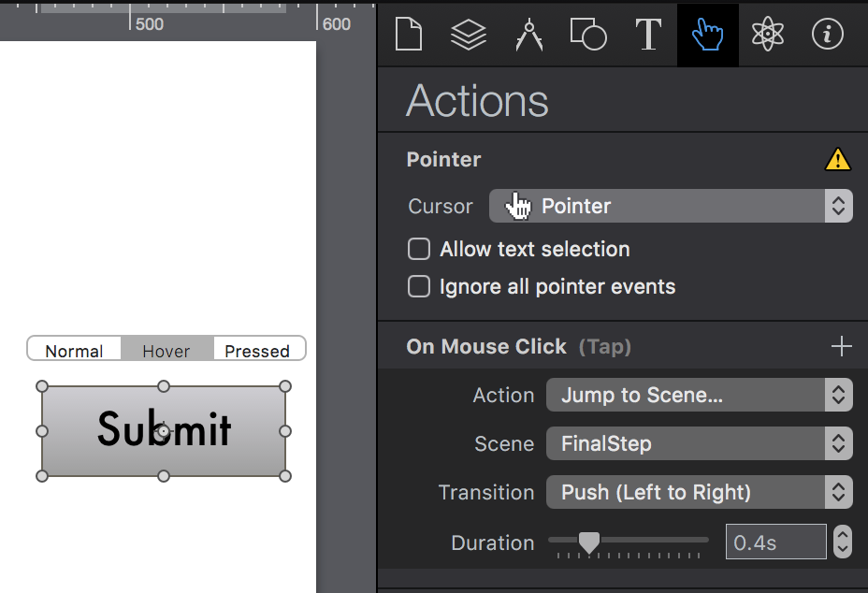Switch to the Normal button state tab
Viewport: 868px width, 593px height.
click(x=74, y=351)
